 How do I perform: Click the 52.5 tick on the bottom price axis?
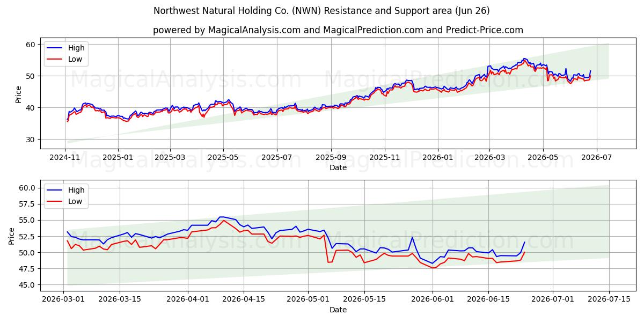[28, 237]
